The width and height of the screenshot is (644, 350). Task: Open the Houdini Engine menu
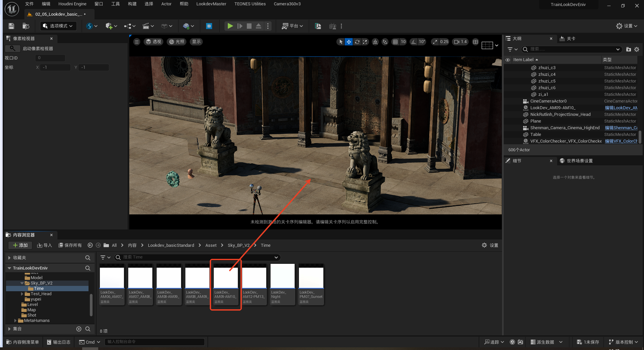72,4
